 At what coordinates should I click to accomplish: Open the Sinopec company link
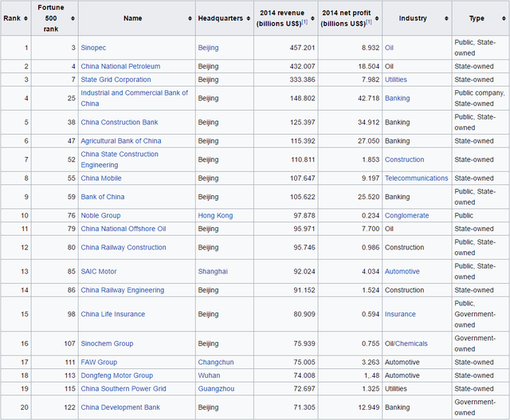(x=93, y=48)
